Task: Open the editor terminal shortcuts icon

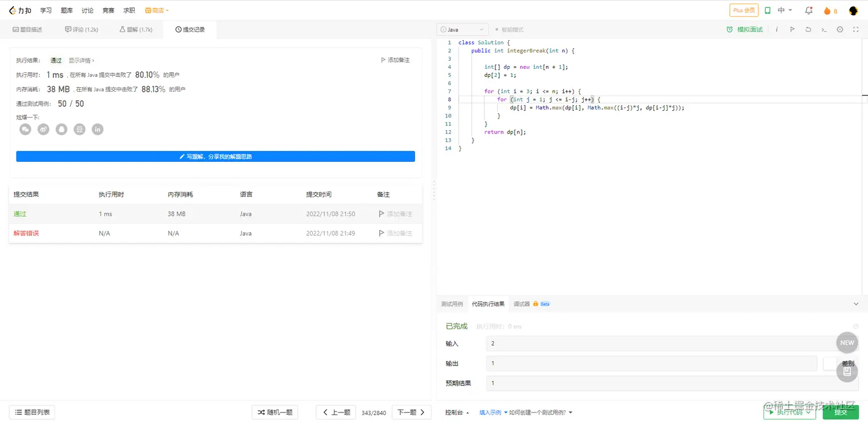Action: pyautogui.click(x=824, y=29)
